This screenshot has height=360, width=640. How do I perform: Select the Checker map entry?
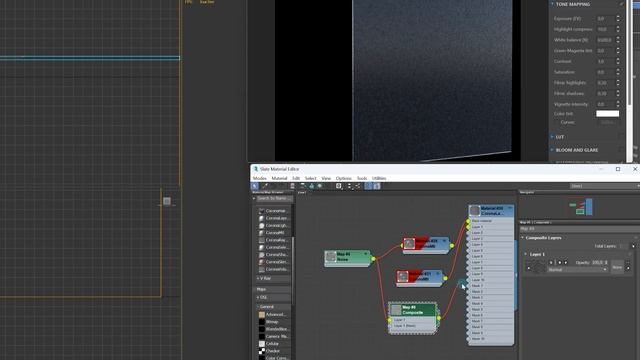pyautogui.click(x=272, y=351)
